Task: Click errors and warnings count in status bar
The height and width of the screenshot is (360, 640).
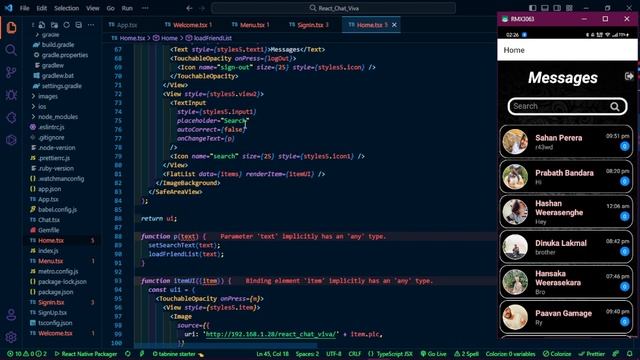Action: [x=27, y=354]
